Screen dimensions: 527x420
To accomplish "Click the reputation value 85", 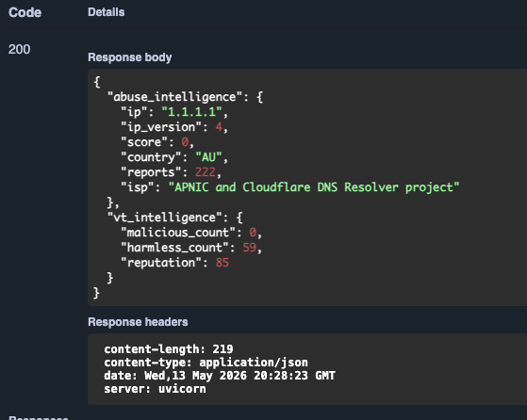I will (222, 263).
